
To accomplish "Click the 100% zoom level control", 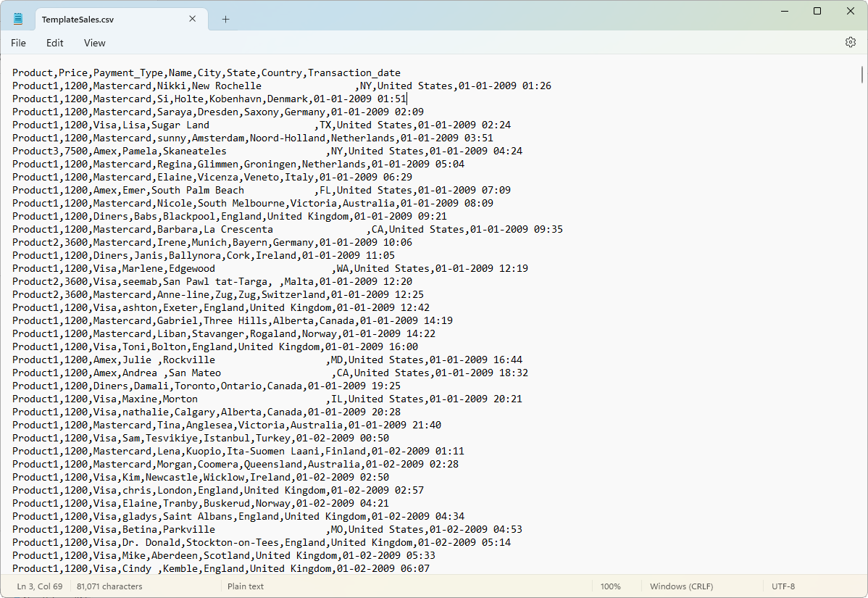I will point(611,586).
